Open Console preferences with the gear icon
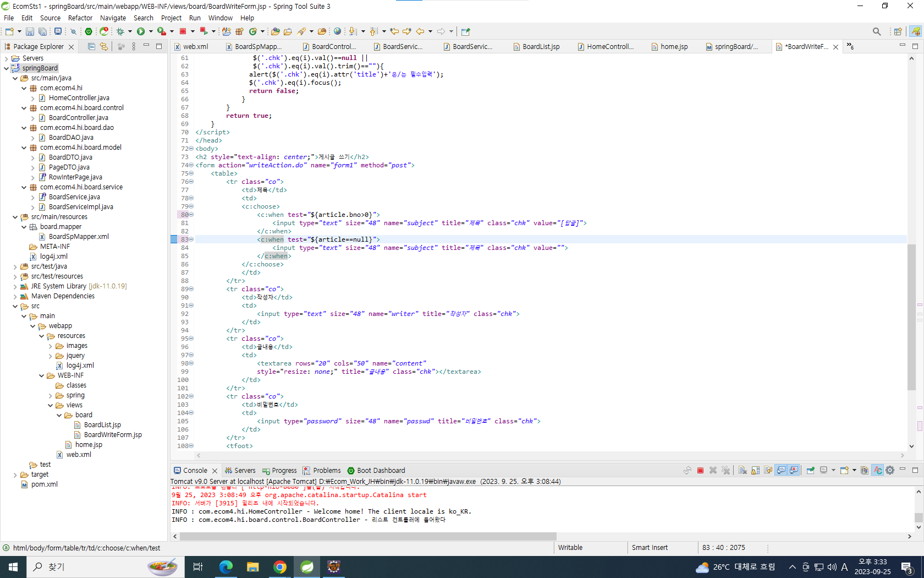The image size is (924, 578). pyautogui.click(x=890, y=470)
